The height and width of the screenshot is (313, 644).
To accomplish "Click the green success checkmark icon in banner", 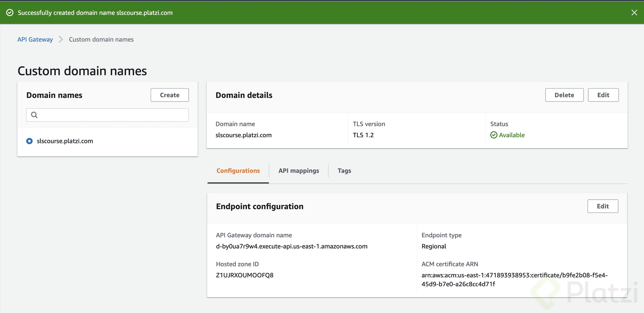I will point(10,13).
